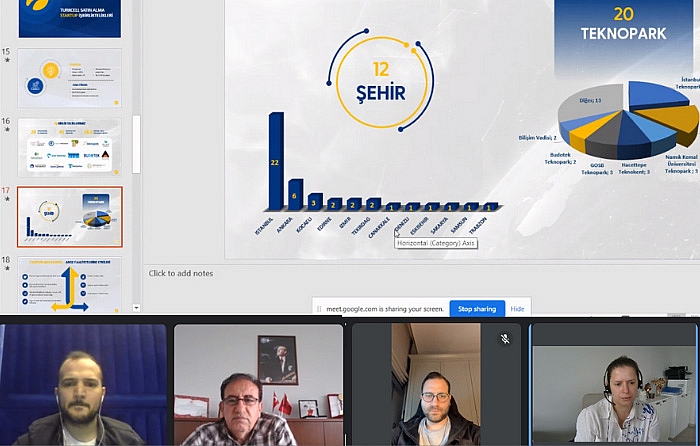Select slide 17 thumbnail
The width and height of the screenshot is (700, 446).
click(x=70, y=217)
